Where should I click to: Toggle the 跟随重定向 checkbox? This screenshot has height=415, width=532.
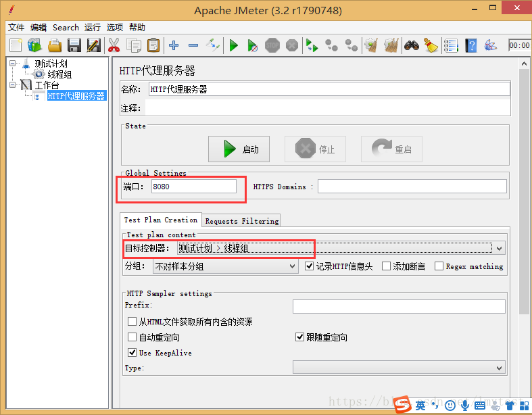click(x=299, y=337)
